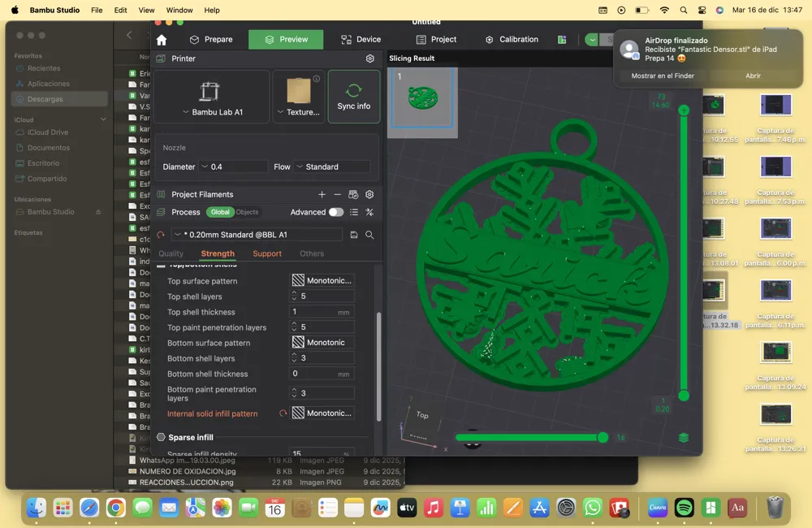This screenshot has height=528, width=812.
Task: Open the Edit menu in menu bar
Action: tap(121, 10)
